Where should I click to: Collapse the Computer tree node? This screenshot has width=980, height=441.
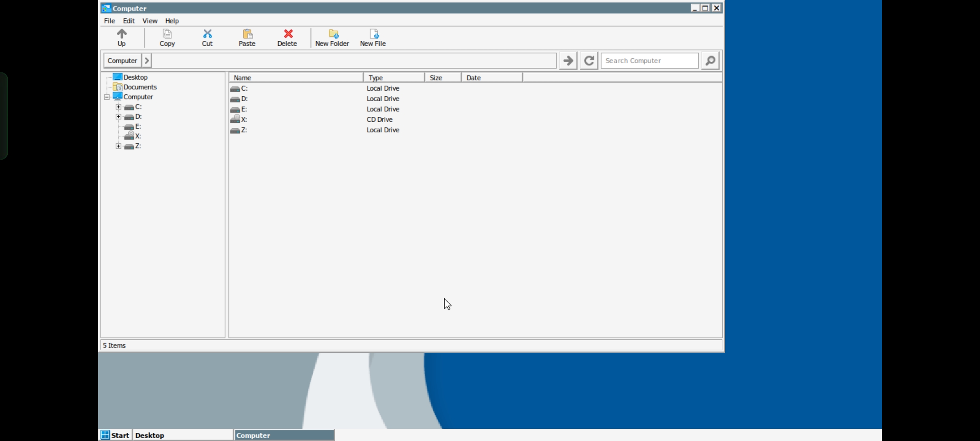[107, 97]
